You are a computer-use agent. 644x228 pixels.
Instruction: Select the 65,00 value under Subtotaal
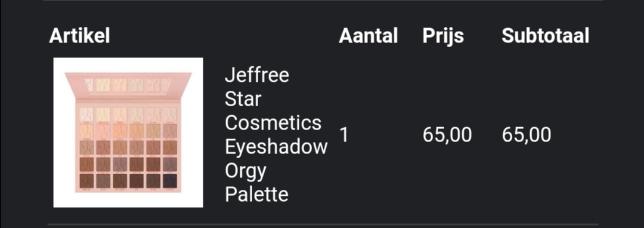pos(527,135)
